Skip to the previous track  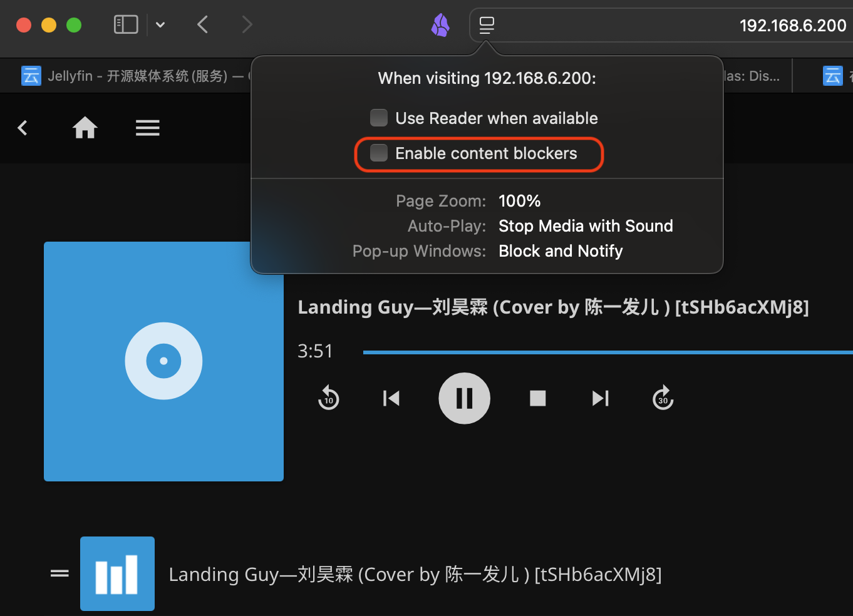coord(391,398)
